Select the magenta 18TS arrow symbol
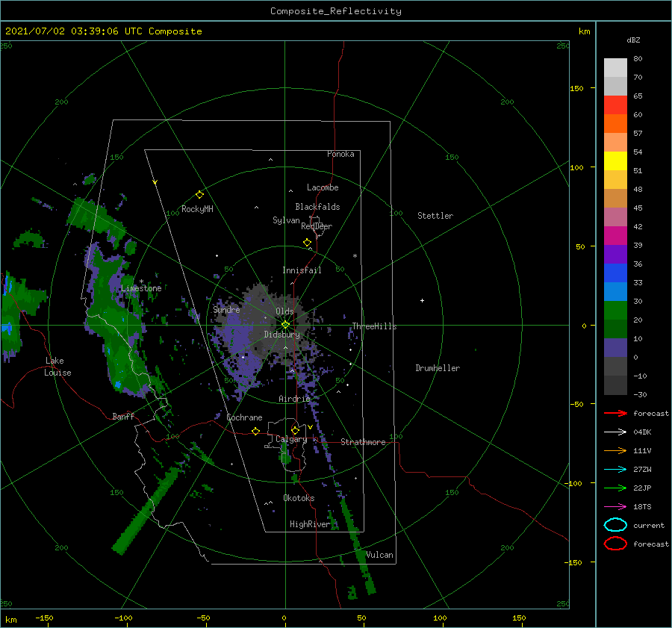Viewport: 672px width, 628px height. 615,507
